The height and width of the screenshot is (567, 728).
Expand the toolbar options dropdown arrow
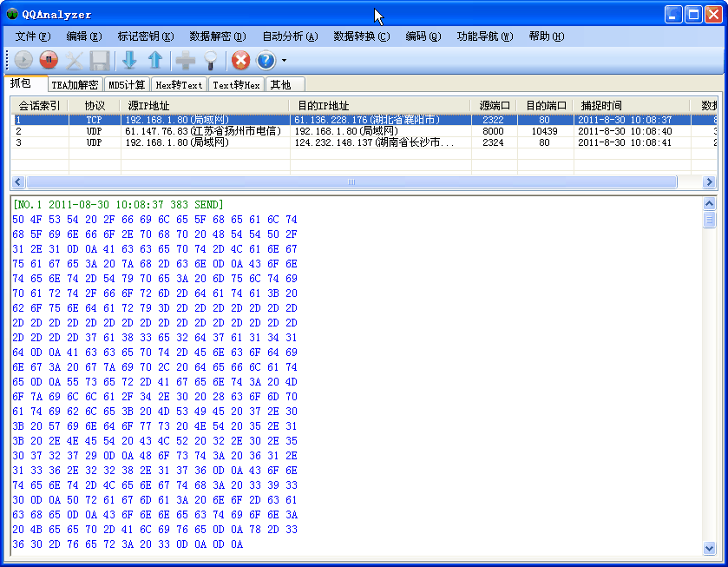tap(284, 61)
